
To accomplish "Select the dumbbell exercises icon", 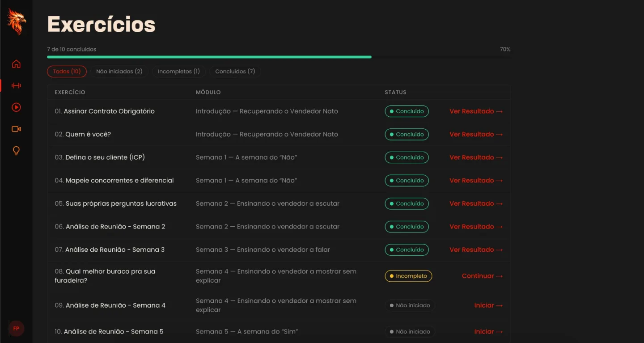I will pos(16,85).
